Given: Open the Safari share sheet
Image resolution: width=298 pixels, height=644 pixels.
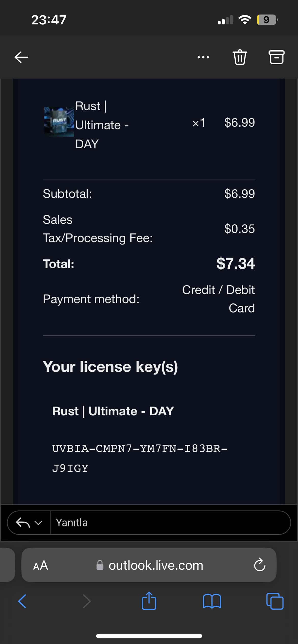Looking at the screenshot, I should tap(149, 601).
